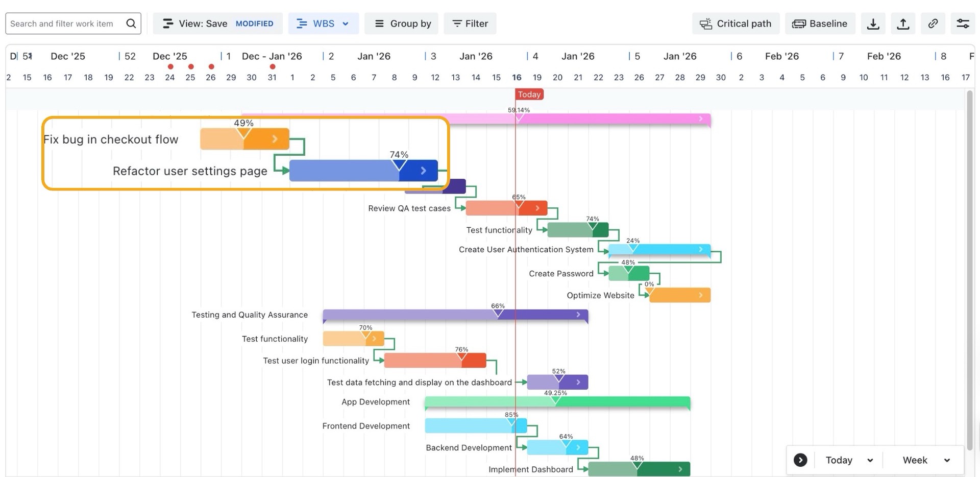Toggle the Critical path display
The image size is (980, 477).
click(x=736, y=23)
